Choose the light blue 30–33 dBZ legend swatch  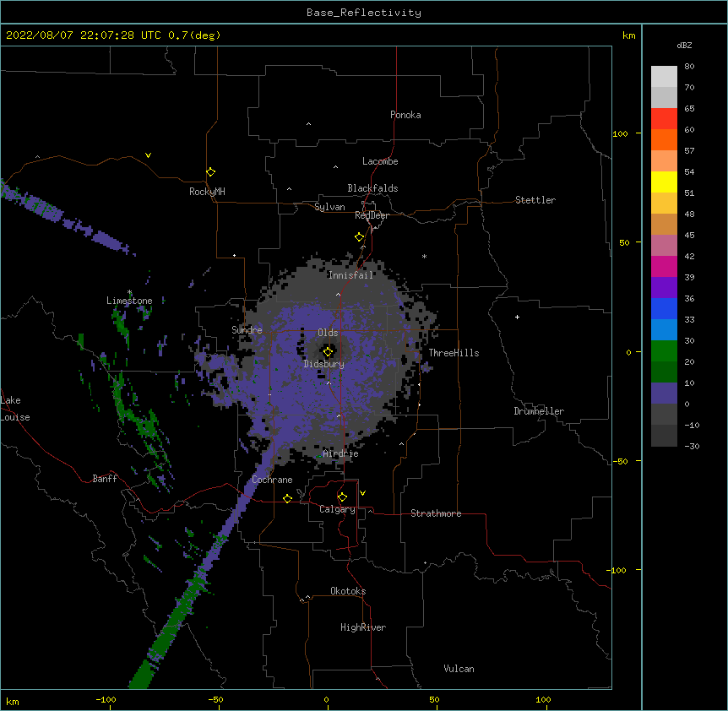pyautogui.click(x=664, y=329)
